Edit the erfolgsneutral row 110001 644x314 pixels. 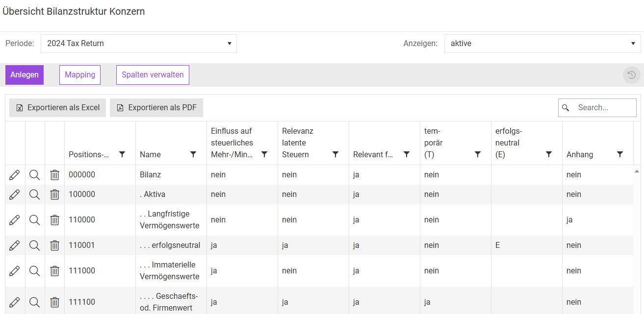point(15,245)
